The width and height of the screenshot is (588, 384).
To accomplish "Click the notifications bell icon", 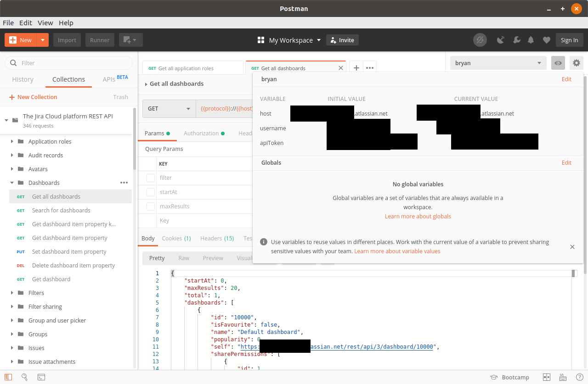I will pyautogui.click(x=531, y=40).
